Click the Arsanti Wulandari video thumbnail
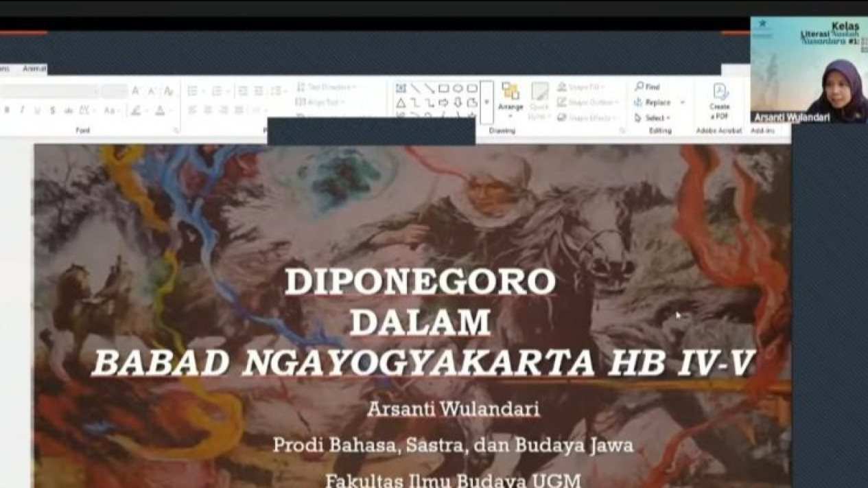868x488 pixels. pyautogui.click(x=808, y=69)
